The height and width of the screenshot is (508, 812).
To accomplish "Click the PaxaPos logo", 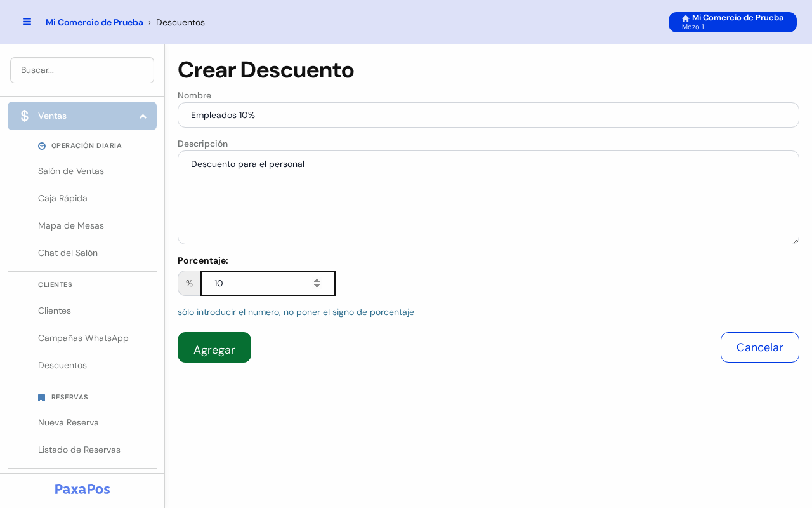I will (x=82, y=489).
